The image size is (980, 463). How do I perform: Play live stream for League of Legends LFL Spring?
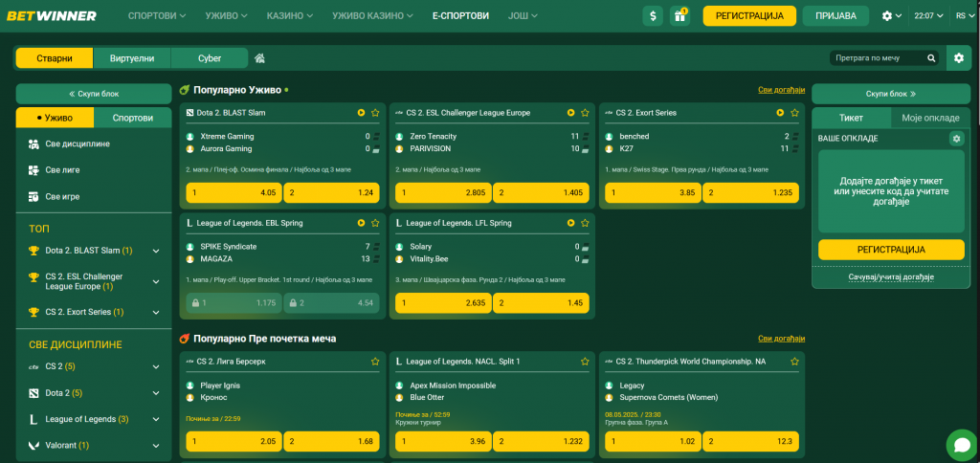(570, 223)
